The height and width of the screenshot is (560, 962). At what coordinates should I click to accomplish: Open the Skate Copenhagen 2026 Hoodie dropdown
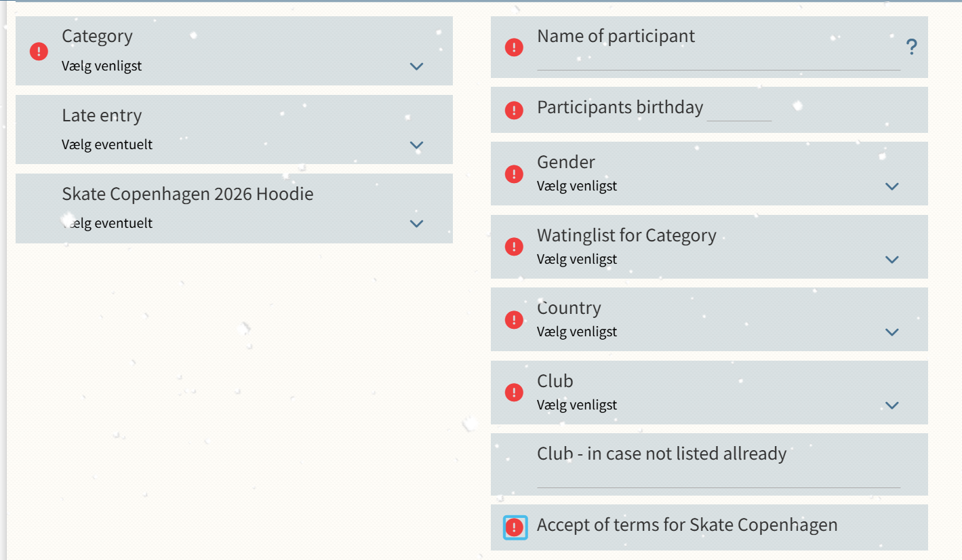416,224
